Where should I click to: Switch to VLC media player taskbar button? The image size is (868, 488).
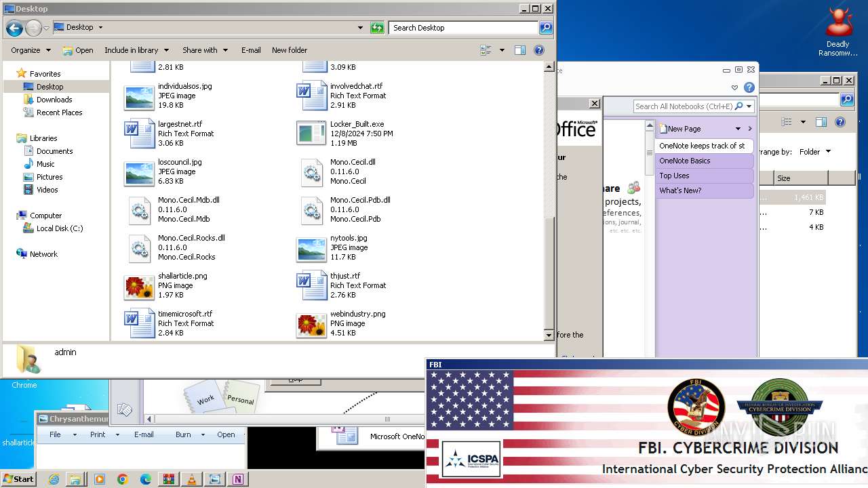click(192, 479)
